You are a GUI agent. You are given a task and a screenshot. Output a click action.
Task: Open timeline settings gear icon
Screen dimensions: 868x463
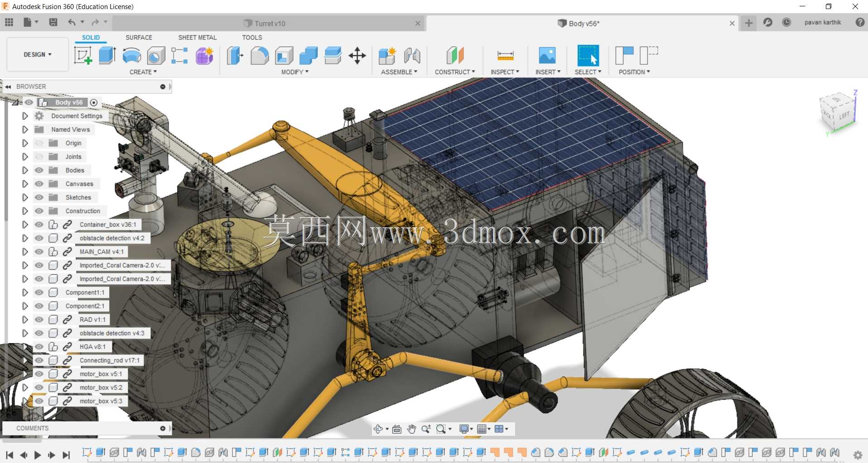858,455
